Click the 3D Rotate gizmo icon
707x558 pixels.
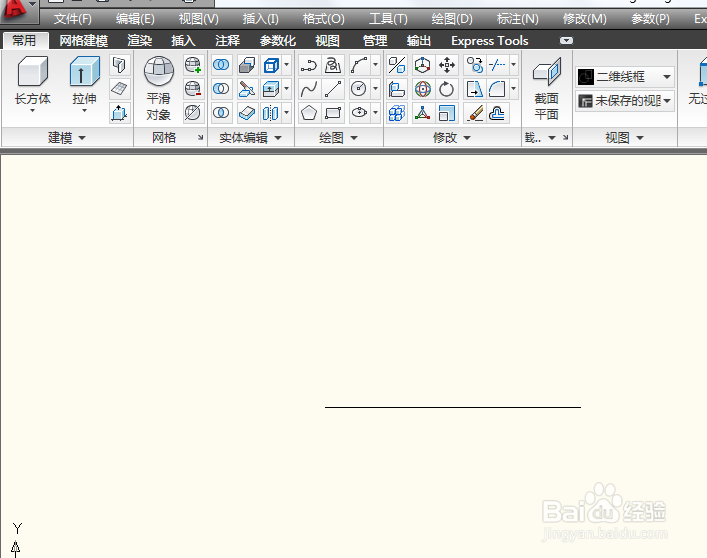(422, 89)
